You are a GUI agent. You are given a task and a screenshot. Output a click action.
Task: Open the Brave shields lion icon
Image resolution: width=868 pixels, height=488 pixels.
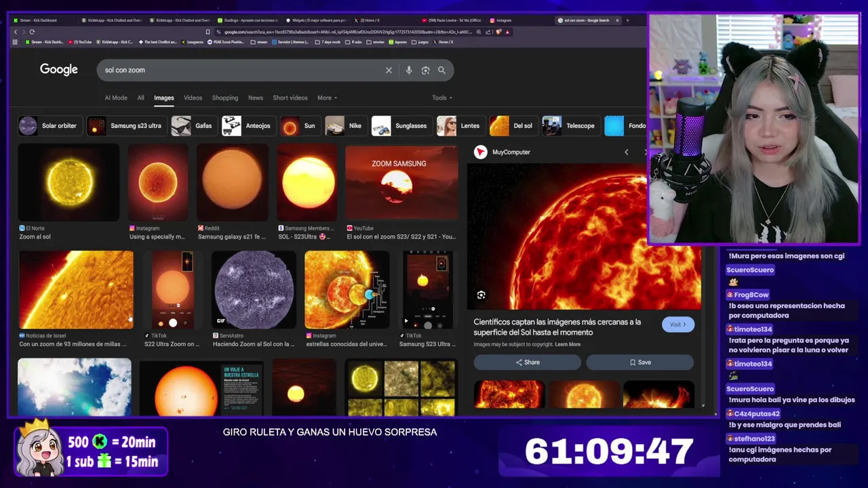[x=498, y=32]
